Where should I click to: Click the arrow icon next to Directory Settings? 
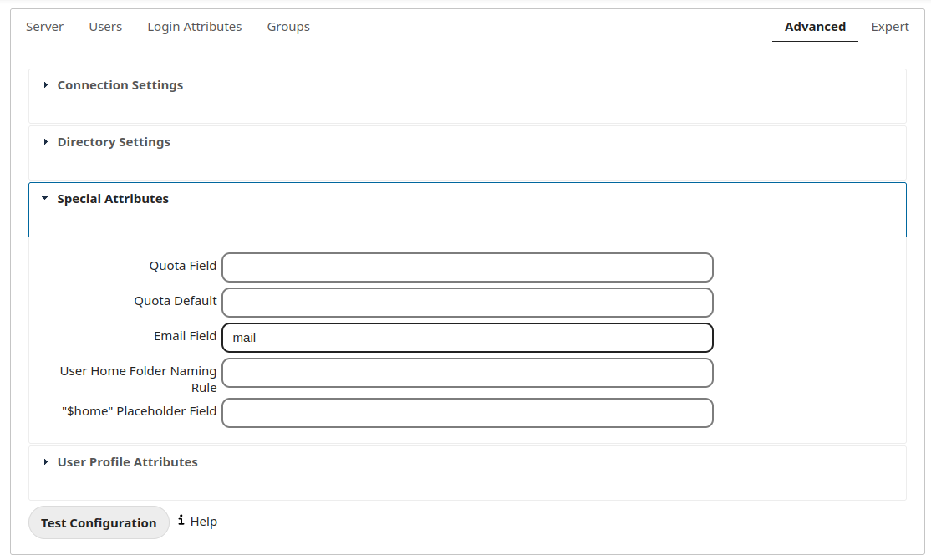[46, 142]
